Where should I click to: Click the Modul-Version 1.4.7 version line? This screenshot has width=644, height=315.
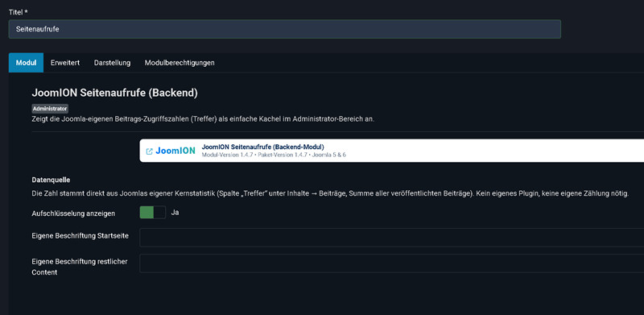pyautogui.click(x=275, y=155)
